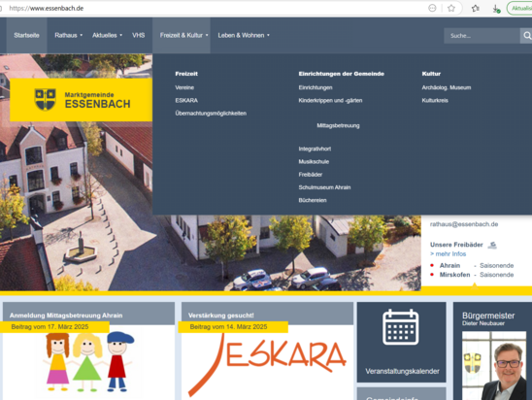Open Übernachtungsmöglichkeiten menu entry
This screenshot has width=532, height=400.
(x=211, y=114)
